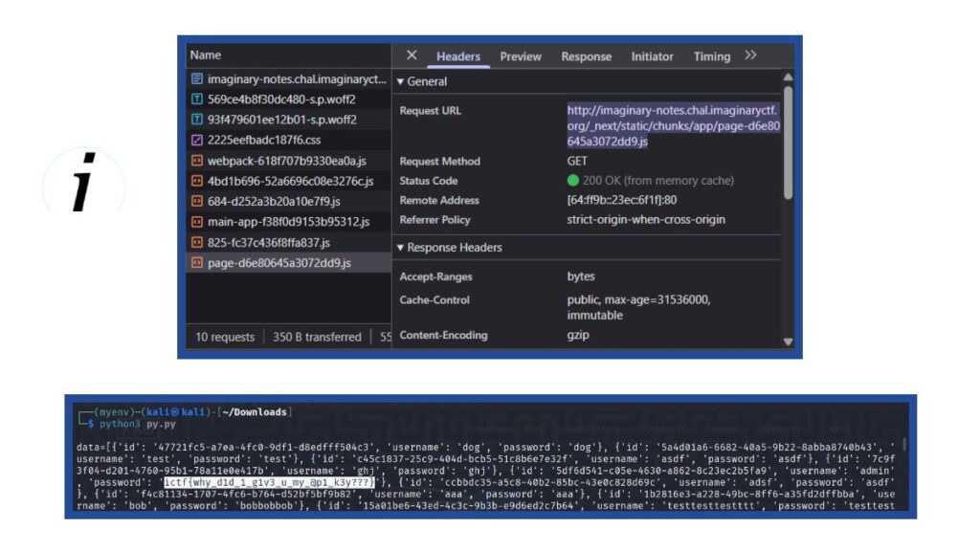Open the overflow chevron for hidden tabs

(752, 55)
